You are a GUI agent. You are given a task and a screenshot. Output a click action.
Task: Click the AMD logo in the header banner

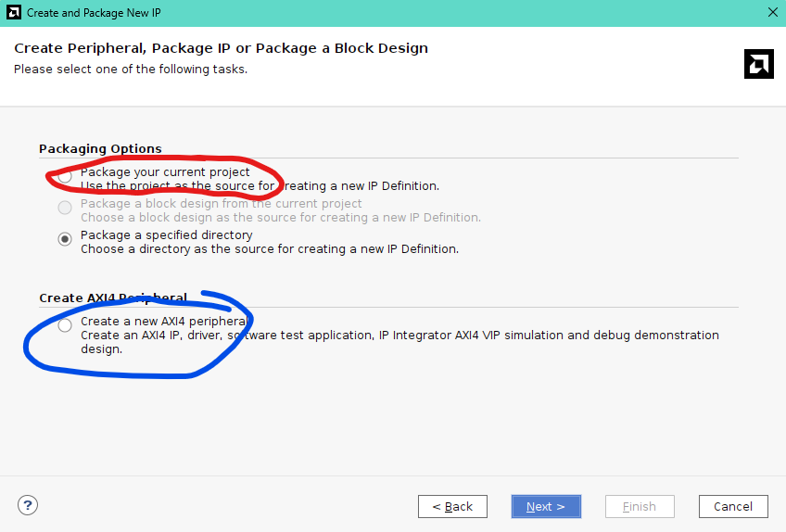[x=759, y=64]
